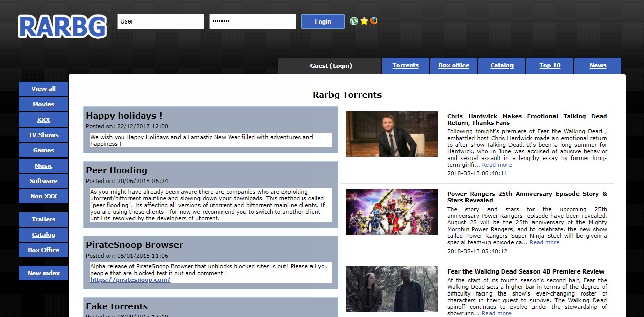This screenshot has height=317, width=644.
Task: Click the yellow star bookmark icon
Action: coord(364,21)
